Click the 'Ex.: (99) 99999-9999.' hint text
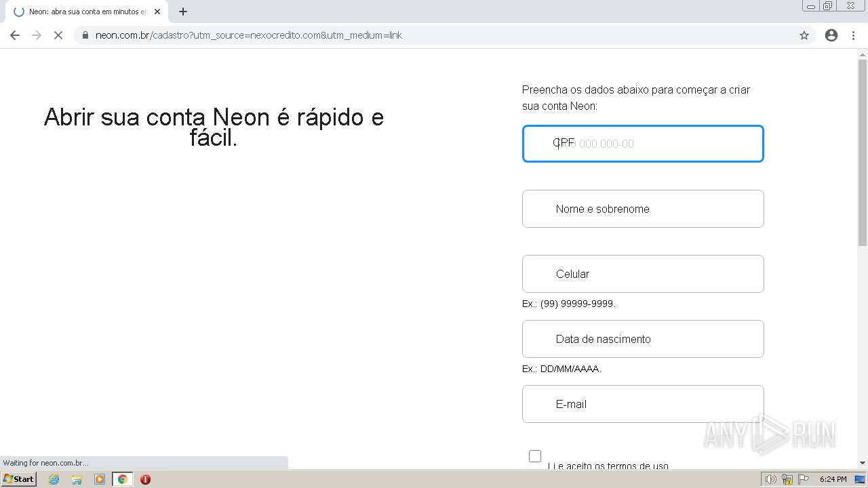The width and height of the screenshot is (868, 488). click(569, 304)
